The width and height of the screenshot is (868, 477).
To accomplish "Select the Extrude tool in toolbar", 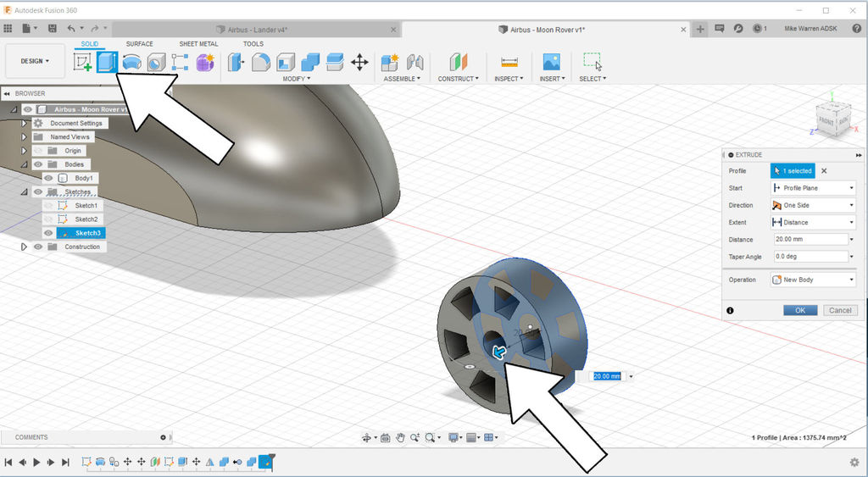I will click(x=107, y=61).
